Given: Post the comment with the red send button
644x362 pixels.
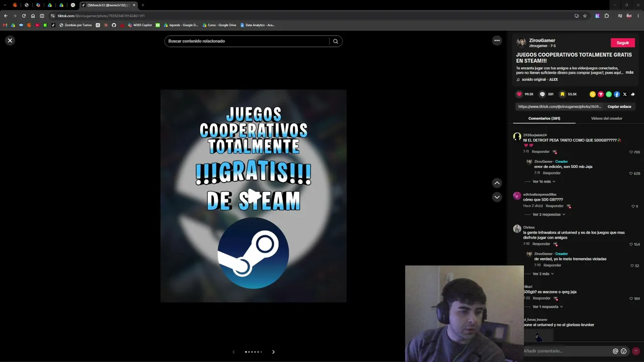Looking at the screenshot, I should click(636, 351).
